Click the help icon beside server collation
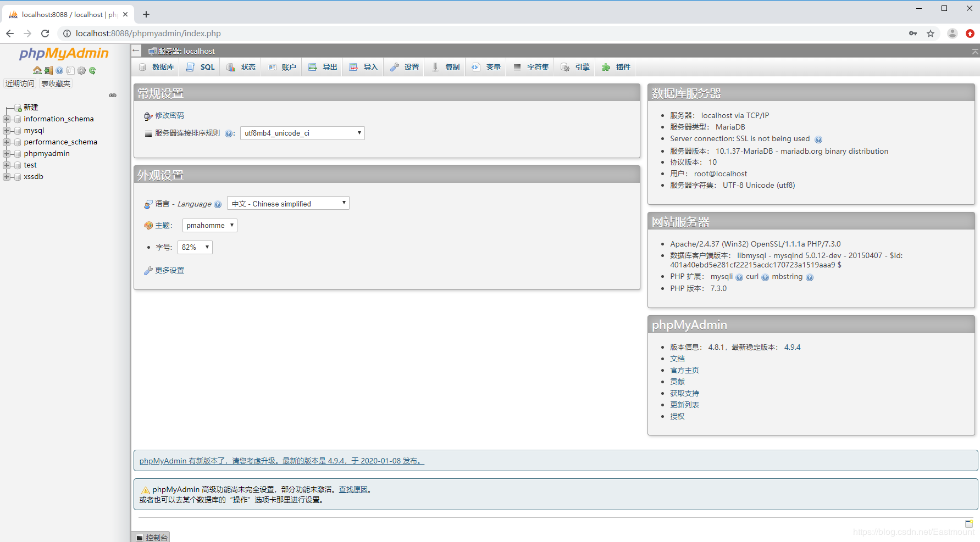The height and width of the screenshot is (542, 980). pos(229,133)
